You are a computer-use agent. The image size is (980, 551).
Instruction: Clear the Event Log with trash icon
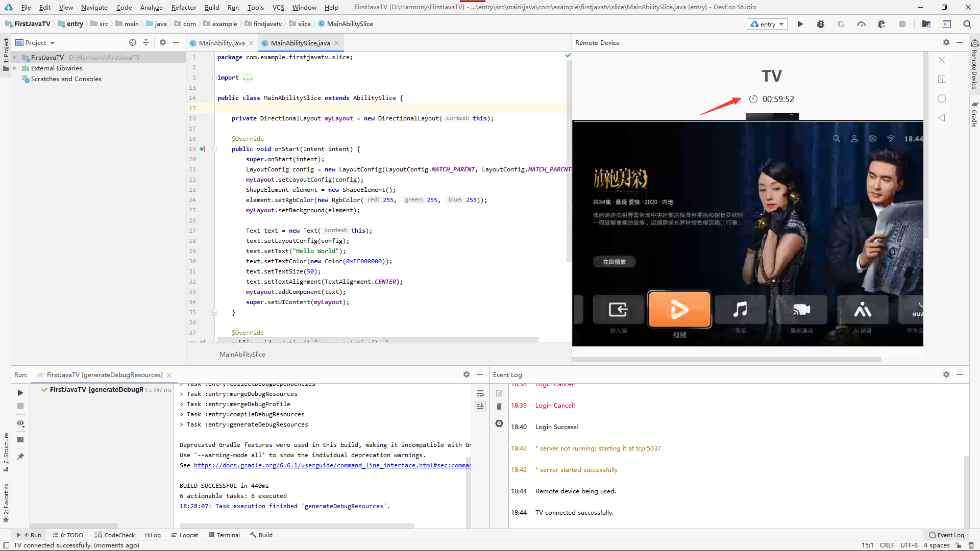coord(499,406)
